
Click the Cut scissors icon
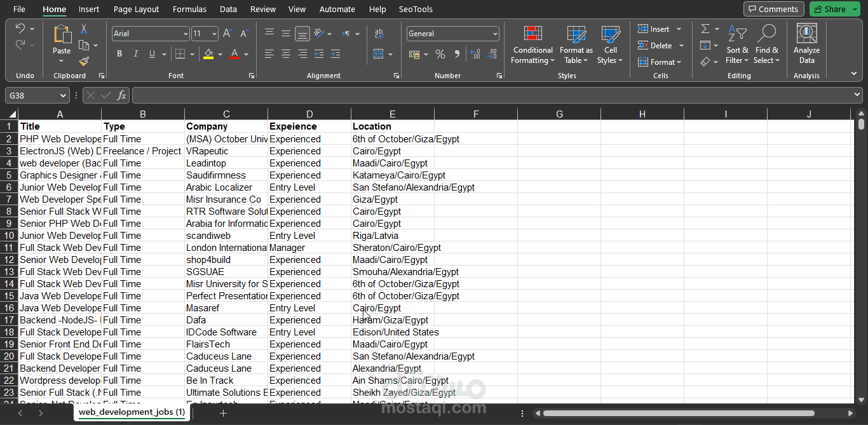point(84,29)
